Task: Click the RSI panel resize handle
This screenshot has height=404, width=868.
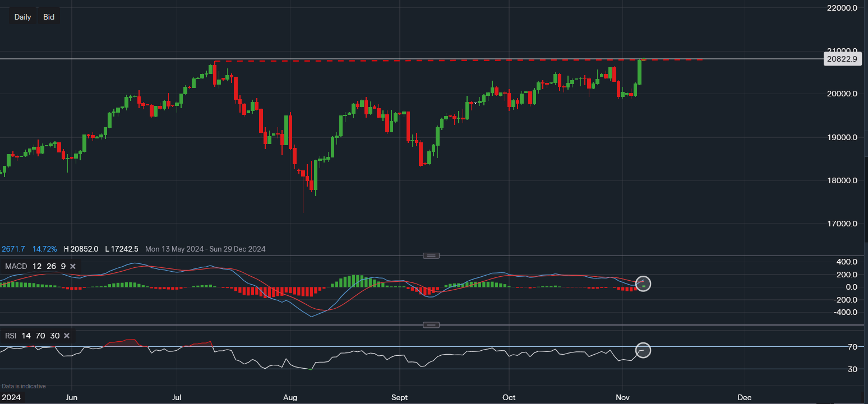Action: (x=431, y=324)
